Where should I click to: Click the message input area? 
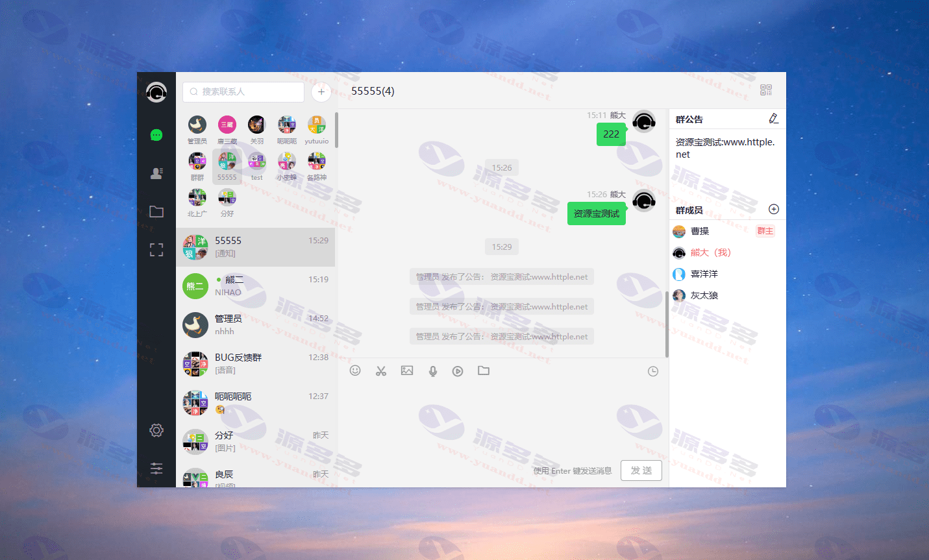point(503,419)
